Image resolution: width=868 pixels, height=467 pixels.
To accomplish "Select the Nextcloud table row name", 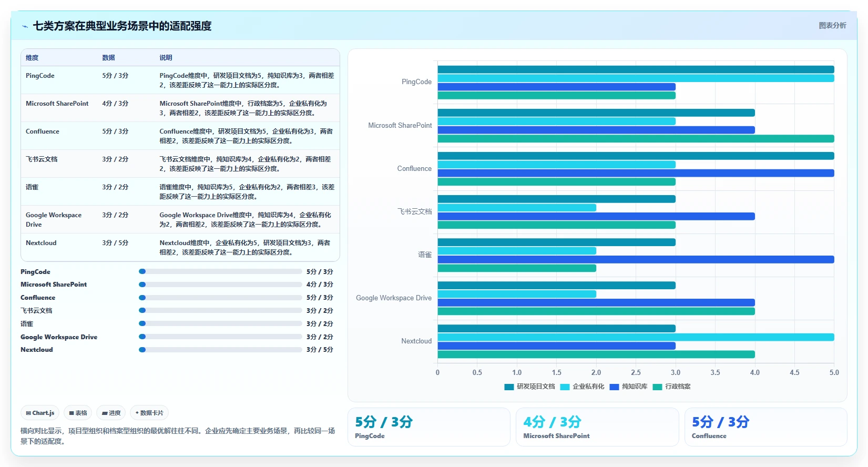I will click(41, 243).
